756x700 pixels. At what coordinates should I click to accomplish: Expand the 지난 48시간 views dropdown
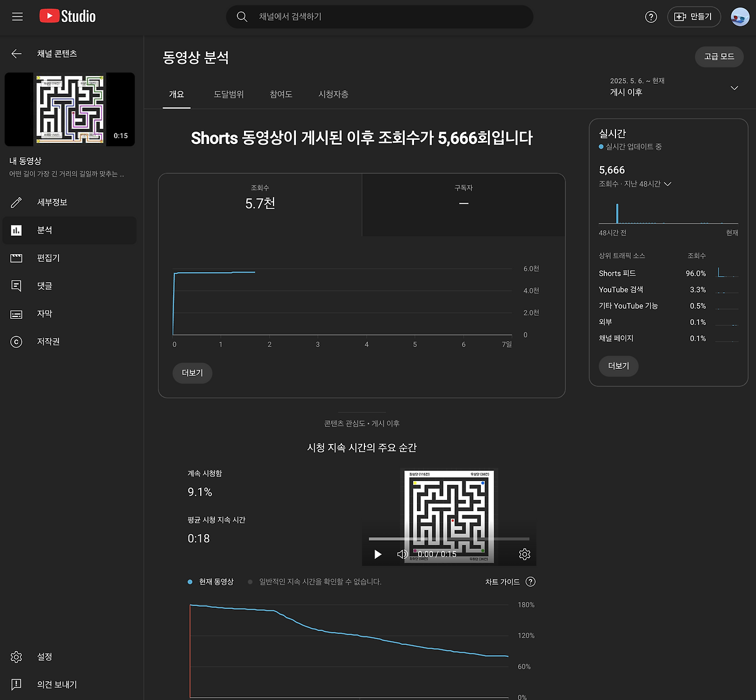pyautogui.click(x=668, y=184)
